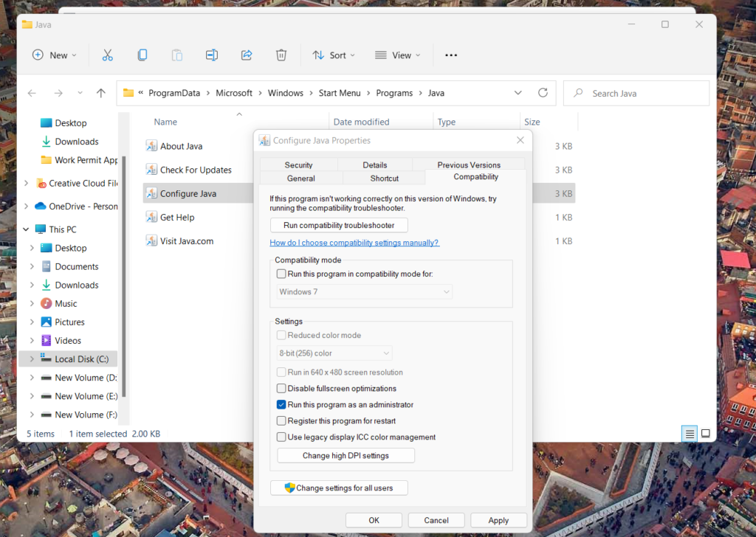Click the Copy icon in Explorer toolbar
The height and width of the screenshot is (537, 756).
(142, 55)
